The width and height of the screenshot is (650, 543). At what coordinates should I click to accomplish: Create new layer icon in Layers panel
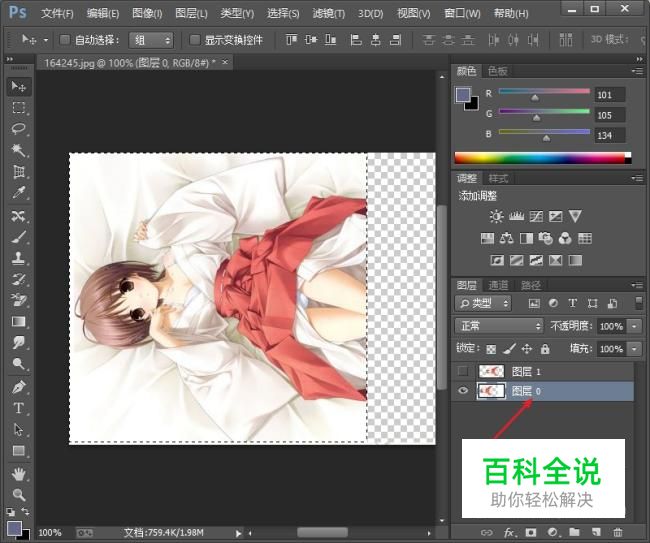coord(596,532)
